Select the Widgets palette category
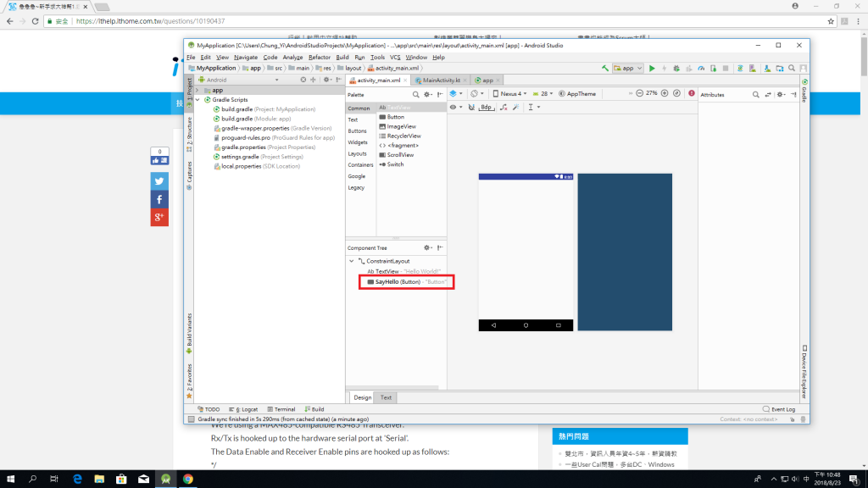 [358, 142]
